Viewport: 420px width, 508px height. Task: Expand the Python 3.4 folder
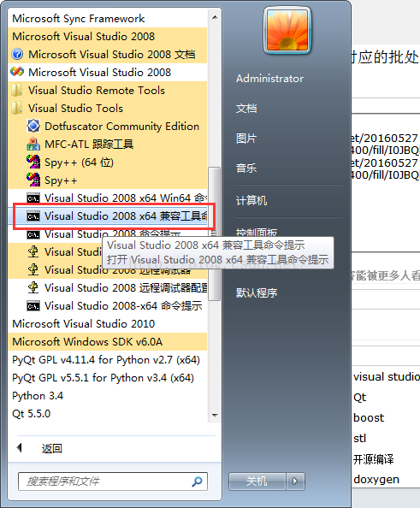click(38, 396)
